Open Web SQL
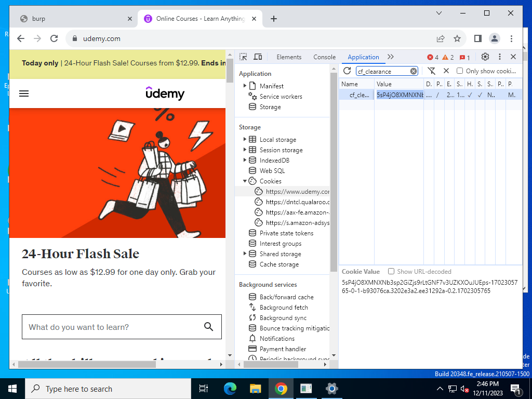 272,170
